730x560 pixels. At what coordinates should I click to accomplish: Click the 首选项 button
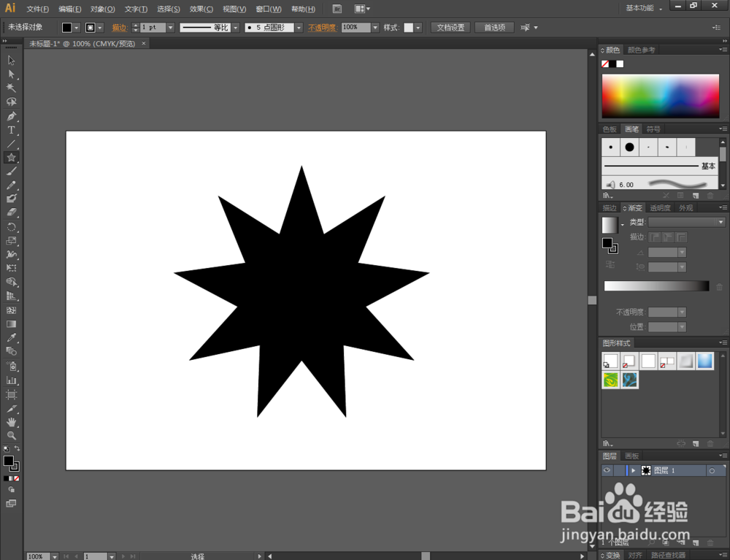pyautogui.click(x=494, y=28)
